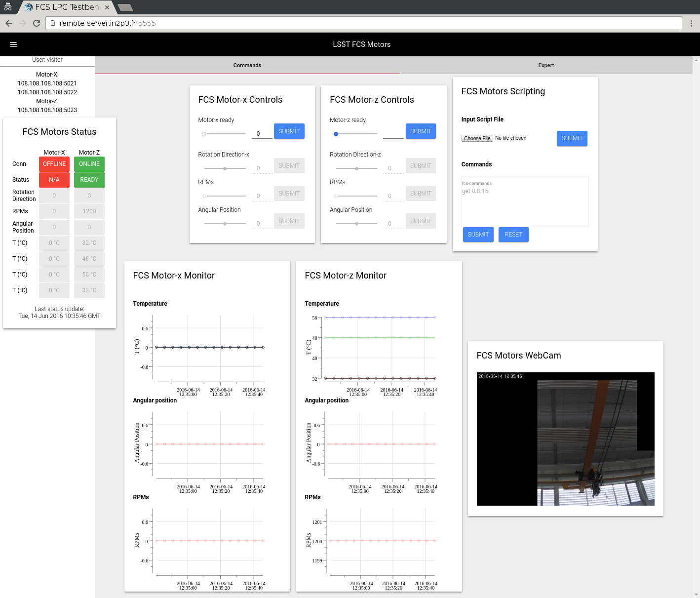Submit the Motor-x ready value
700x598 pixels.
click(x=289, y=131)
